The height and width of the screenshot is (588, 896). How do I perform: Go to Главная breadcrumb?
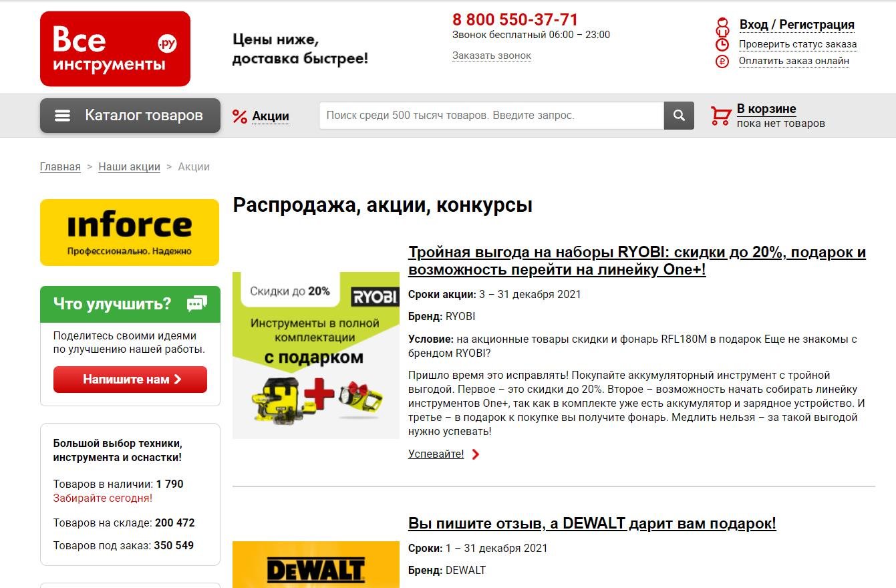[60, 167]
